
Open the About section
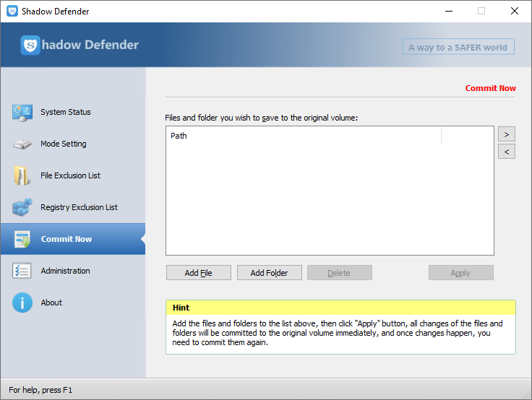click(x=73, y=303)
